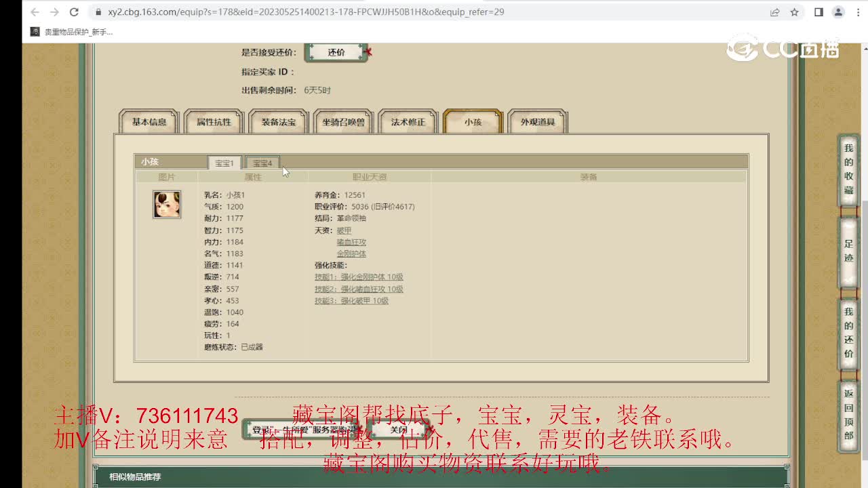868x488 pixels.
Task: Open the 嗜血狂攻 talent link
Action: pos(351,242)
